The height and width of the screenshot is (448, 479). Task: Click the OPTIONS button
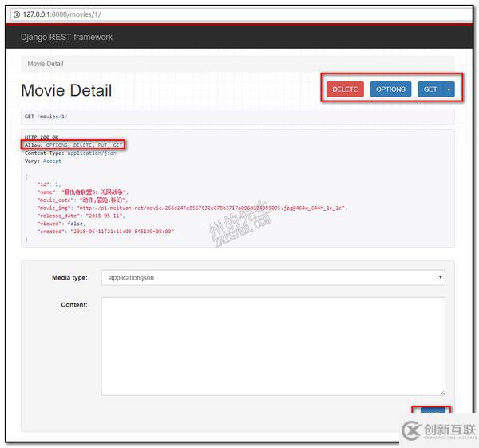pos(390,89)
